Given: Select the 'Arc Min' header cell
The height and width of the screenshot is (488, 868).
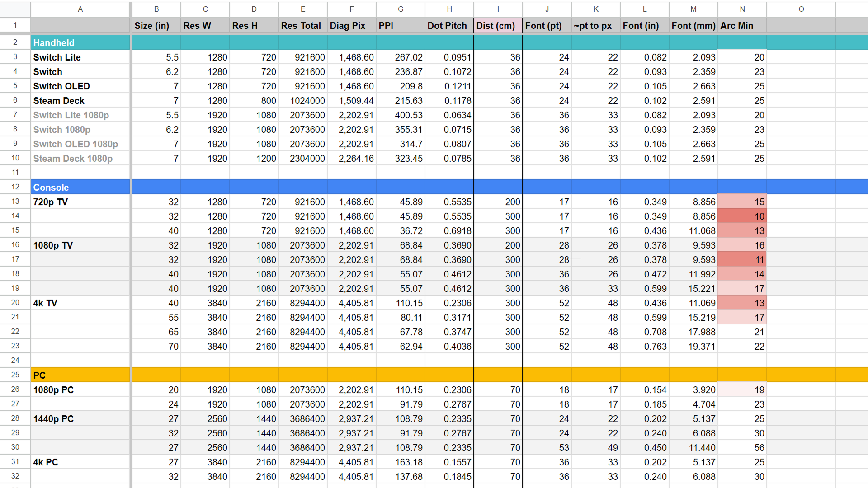Looking at the screenshot, I should 742,25.
